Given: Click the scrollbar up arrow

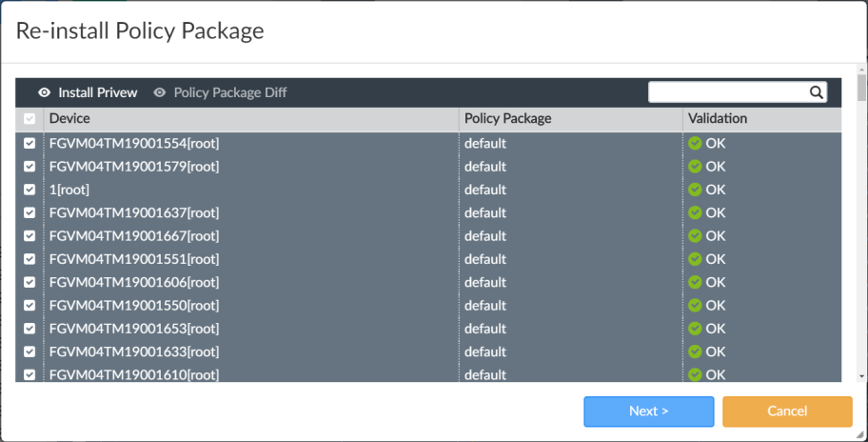Looking at the screenshot, I should click(x=861, y=70).
